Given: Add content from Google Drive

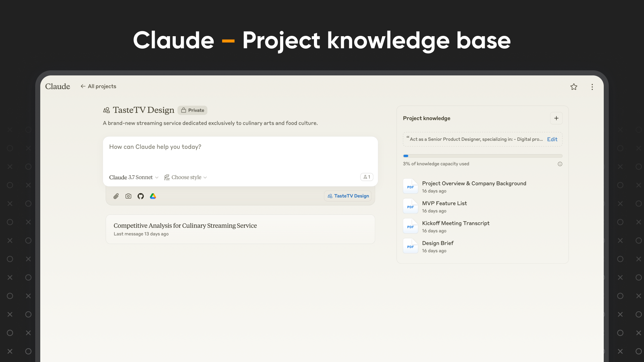Looking at the screenshot, I should pyautogui.click(x=153, y=196).
